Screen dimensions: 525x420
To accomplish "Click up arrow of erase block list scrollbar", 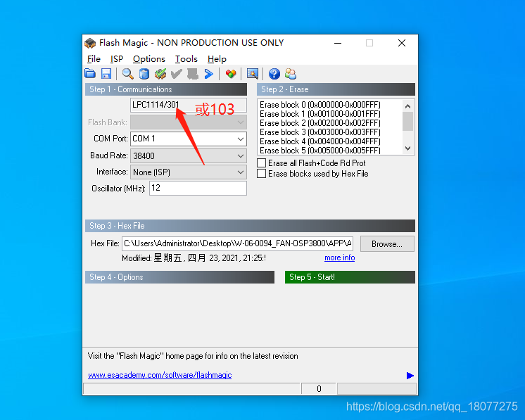I will [407, 106].
